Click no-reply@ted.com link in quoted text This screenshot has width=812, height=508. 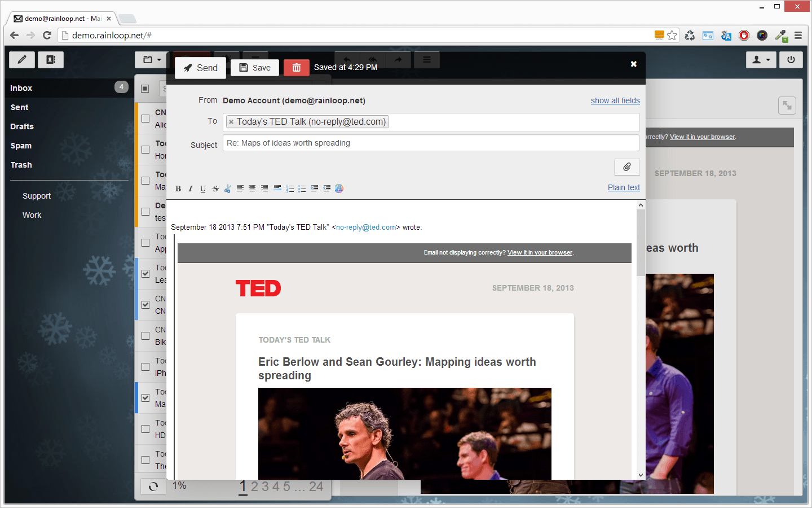[x=366, y=227]
